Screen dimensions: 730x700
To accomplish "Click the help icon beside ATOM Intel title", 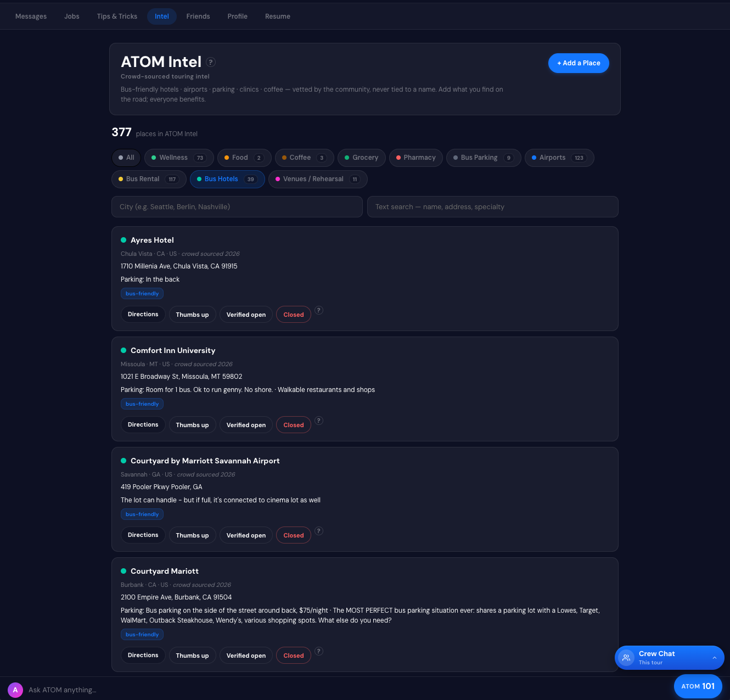I will point(211,62).
